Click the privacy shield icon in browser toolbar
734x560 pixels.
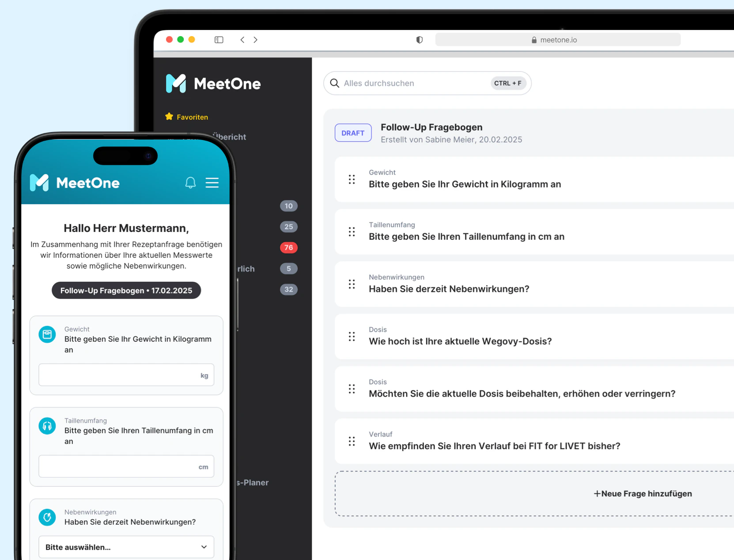point(420,40)
